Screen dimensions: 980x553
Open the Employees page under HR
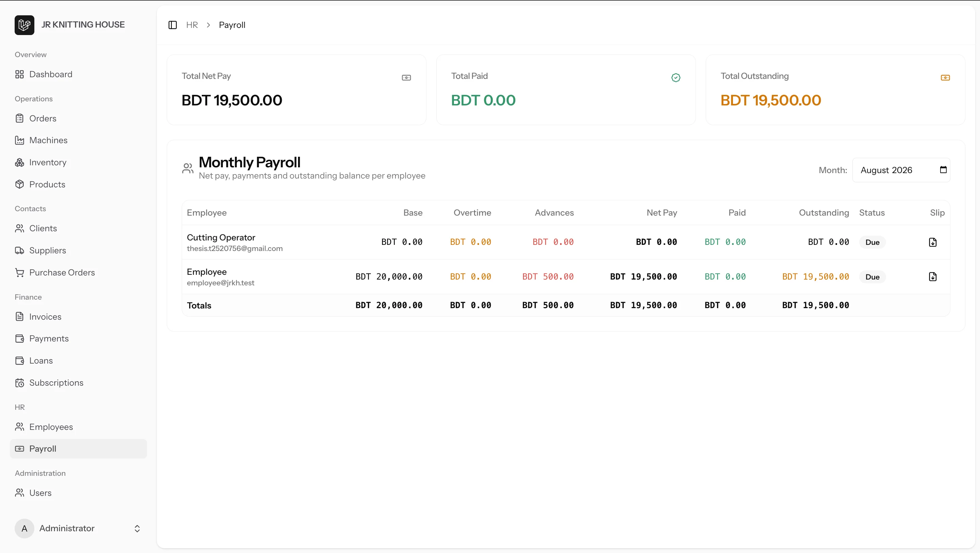click(78, 427)
